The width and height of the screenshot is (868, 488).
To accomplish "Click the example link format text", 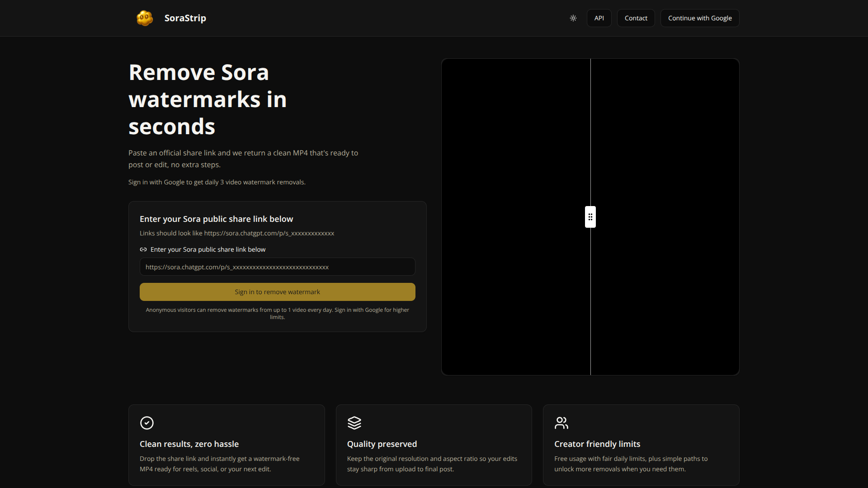I will 237,233.
